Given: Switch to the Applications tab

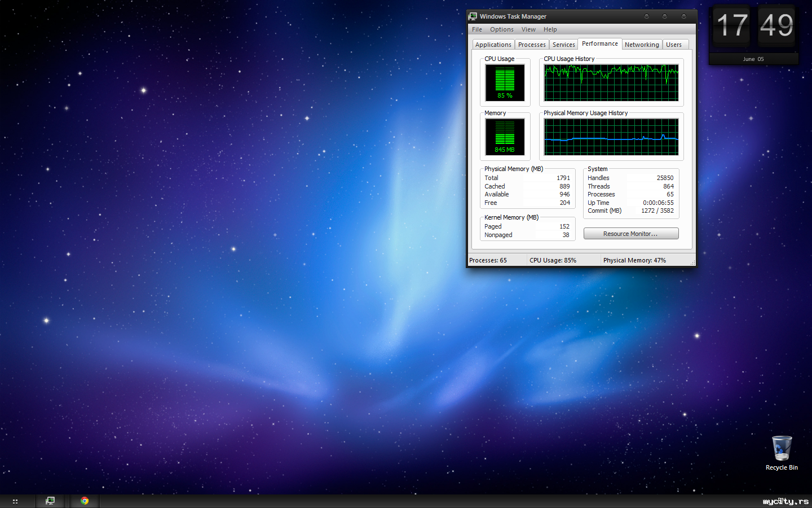Looking at the screenshot, I should 493,45.
